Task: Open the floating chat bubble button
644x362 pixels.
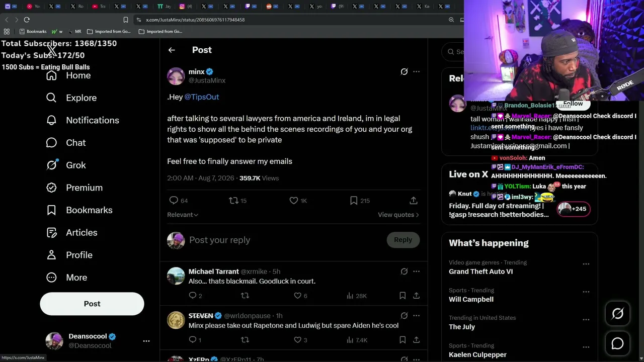Action: click(x=617, y=343)
